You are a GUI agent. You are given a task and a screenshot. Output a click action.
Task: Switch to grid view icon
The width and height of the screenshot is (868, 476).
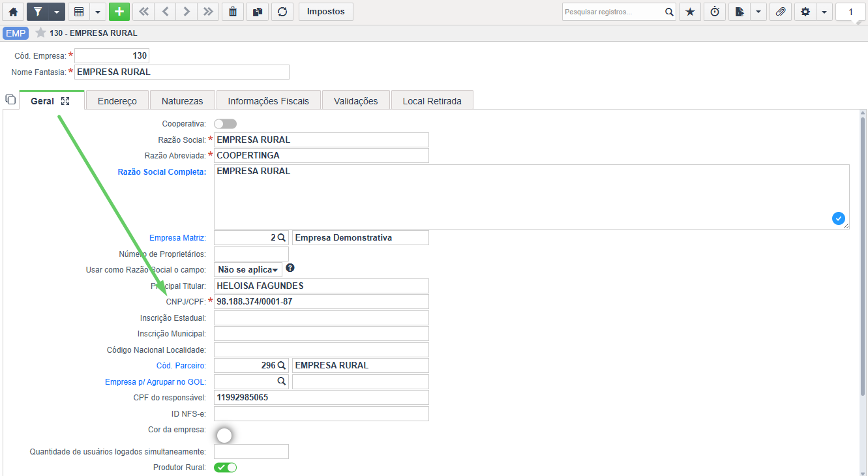click(79, 12)
